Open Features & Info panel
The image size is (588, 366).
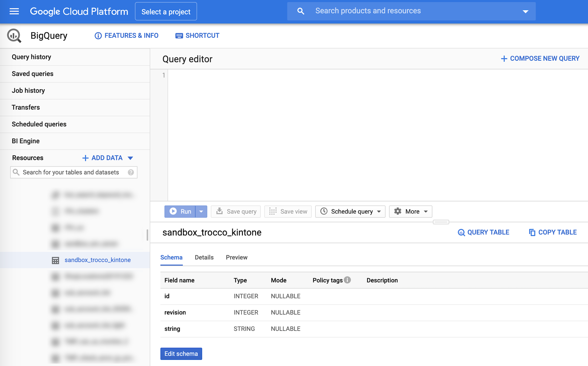(x=126, y=35)
